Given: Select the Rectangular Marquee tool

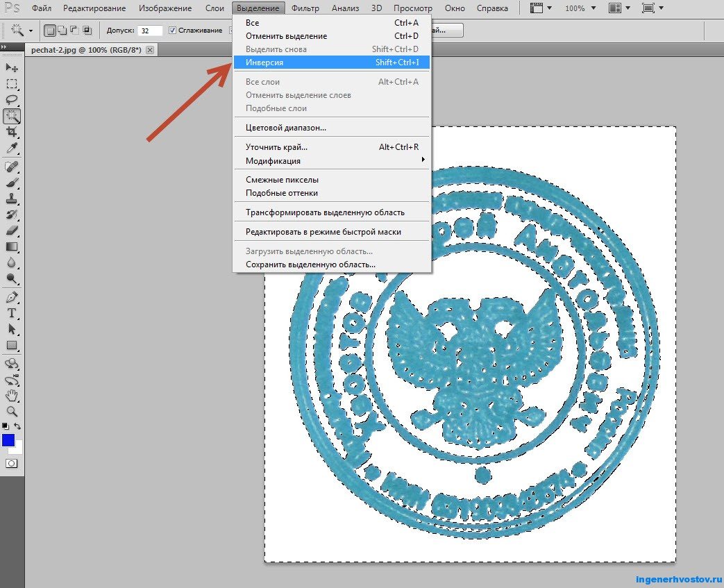Looking at the screenshot, I should [12, 84].
